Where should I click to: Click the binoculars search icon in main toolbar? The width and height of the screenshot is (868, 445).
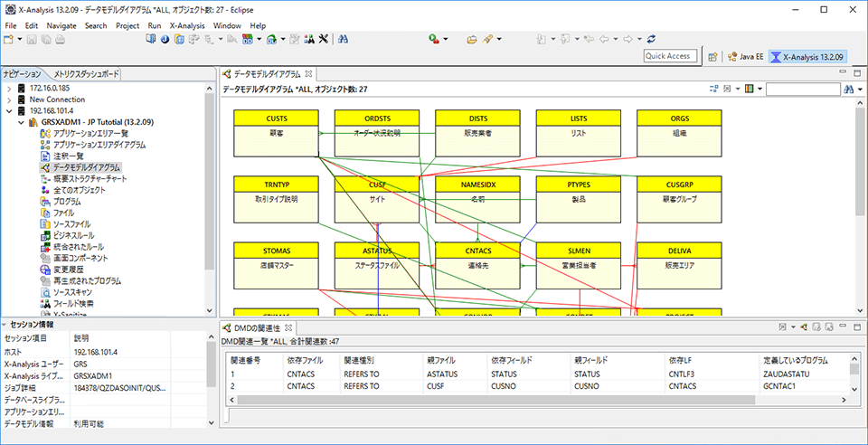pyautogui.click(x=343, y=39)
